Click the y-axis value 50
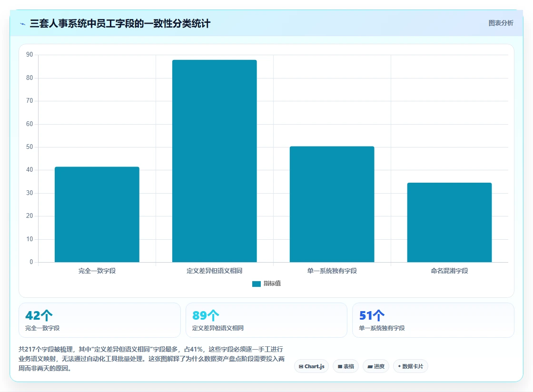Image resolution: width=533 pixels, height=392 pixels. (x=30, y=147)
